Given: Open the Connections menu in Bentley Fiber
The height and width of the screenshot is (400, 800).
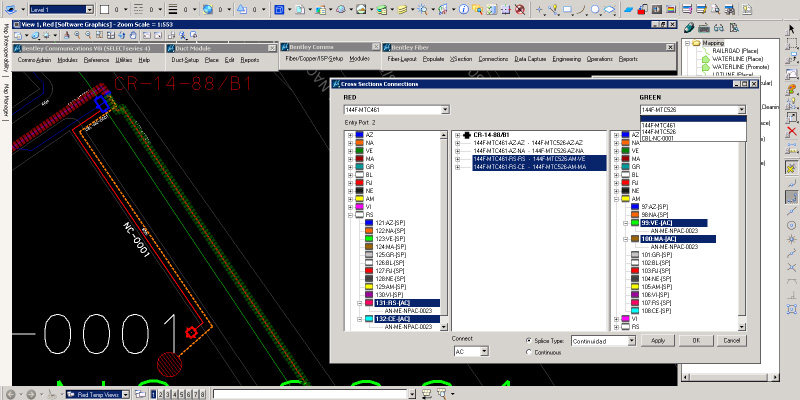Looking at the screenshot, I should [493, 59].
